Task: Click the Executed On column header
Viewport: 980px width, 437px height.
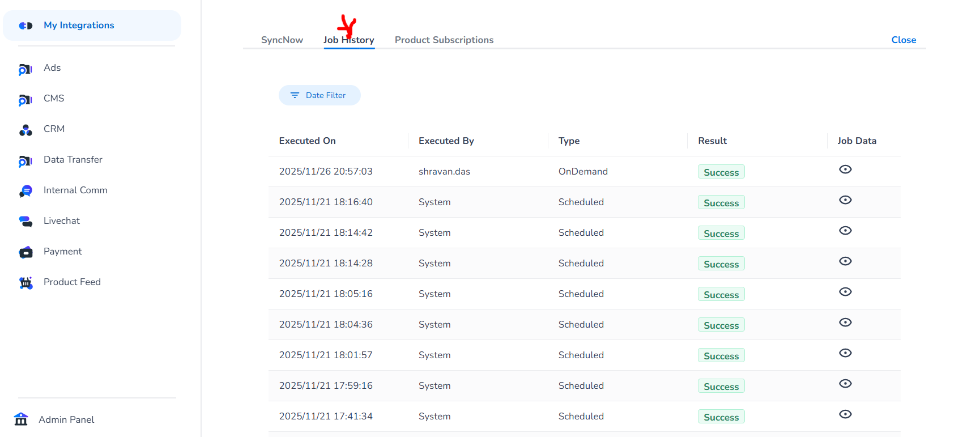Action: click(308, 141)
